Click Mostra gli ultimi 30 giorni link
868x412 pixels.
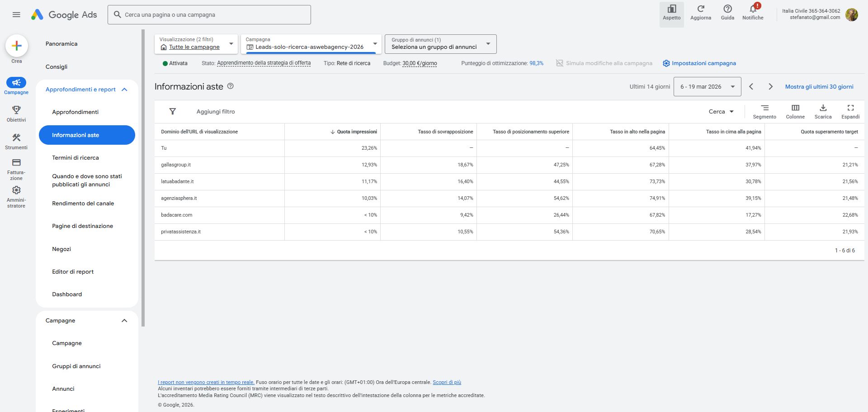click(x=819, y=87)
